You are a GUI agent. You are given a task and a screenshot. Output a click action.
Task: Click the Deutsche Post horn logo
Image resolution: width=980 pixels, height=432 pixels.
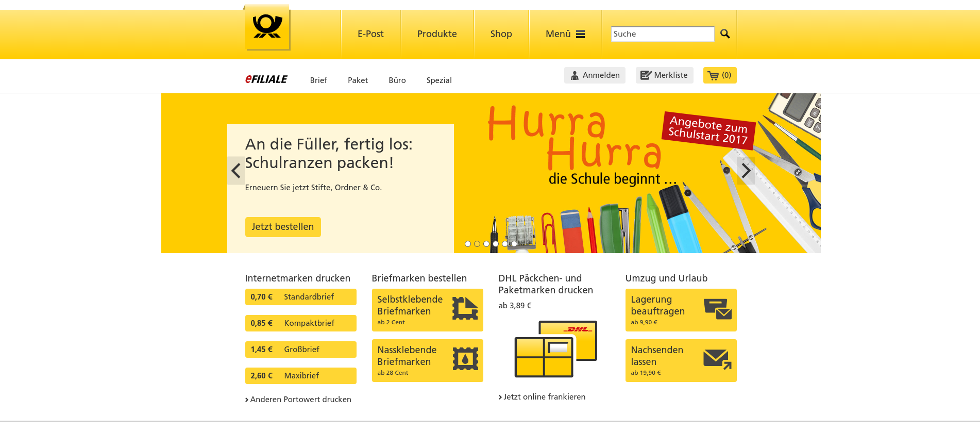point(267,27)
